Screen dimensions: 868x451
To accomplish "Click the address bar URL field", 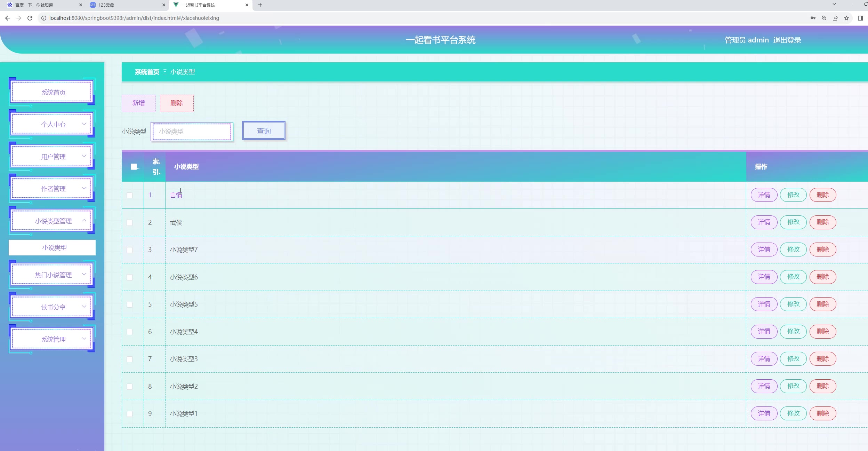I will pos(417,18).
